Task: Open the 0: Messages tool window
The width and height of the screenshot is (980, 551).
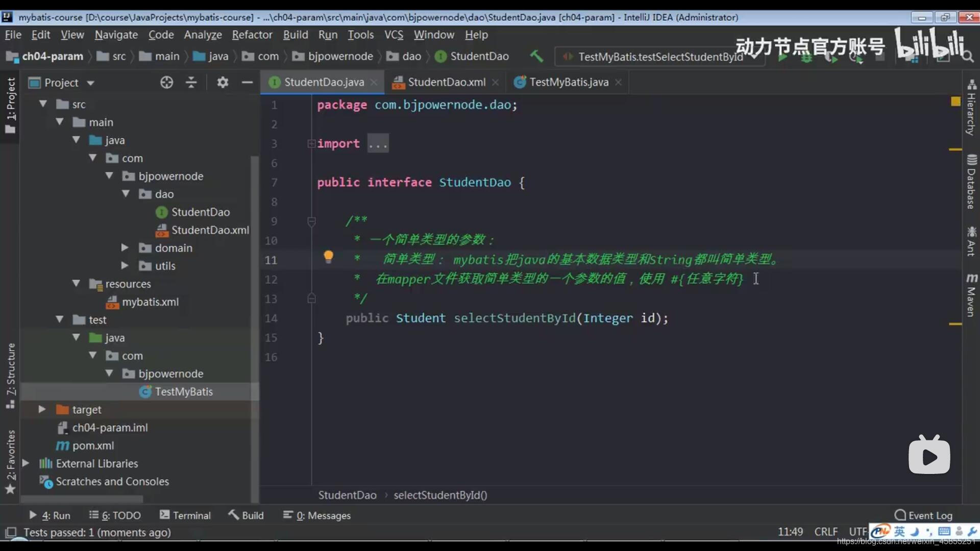Action: click(317, 515)
